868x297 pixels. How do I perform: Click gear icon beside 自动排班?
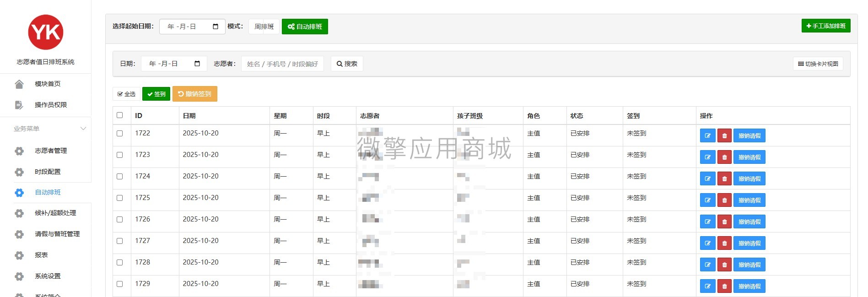coord(19,192)
